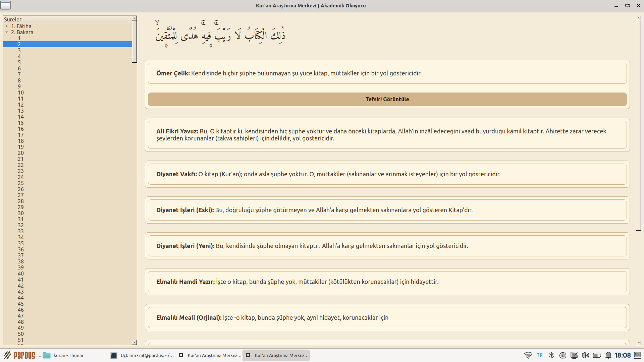644x362 pixels.
Task: Open the battery status tray icon
Action: [x=597, y=355]
